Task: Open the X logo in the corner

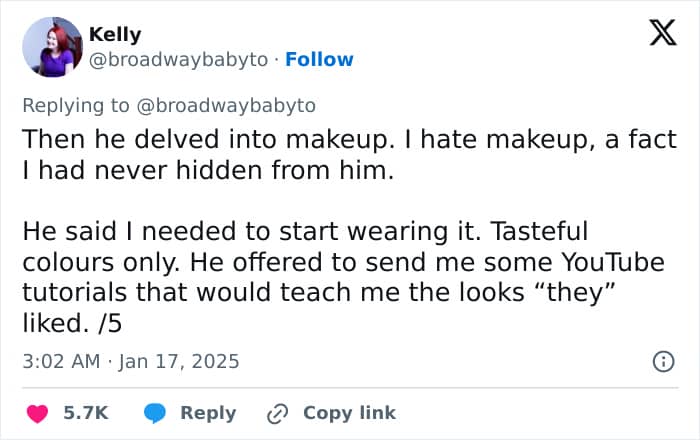Action: point(663,33)
